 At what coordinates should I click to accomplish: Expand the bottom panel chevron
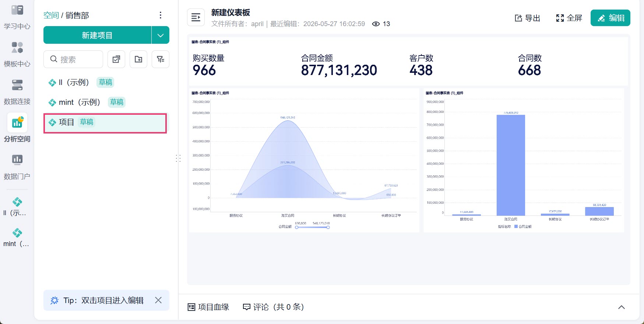point(622,307)
